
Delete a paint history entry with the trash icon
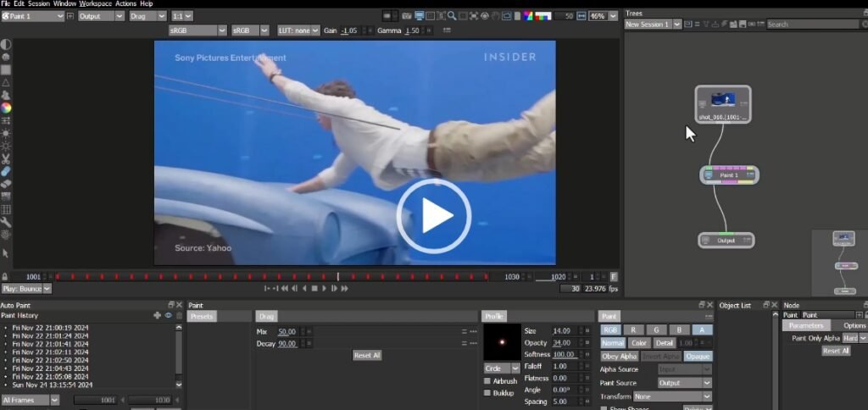click(179, 315)
